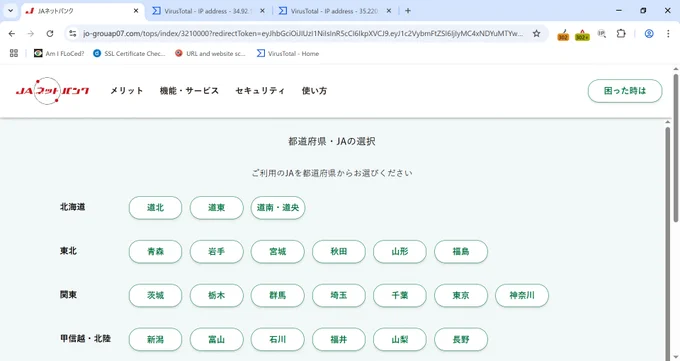The image size is (680, 361).
Task: Click the IP extension icon
Action: tap(602, 33)
